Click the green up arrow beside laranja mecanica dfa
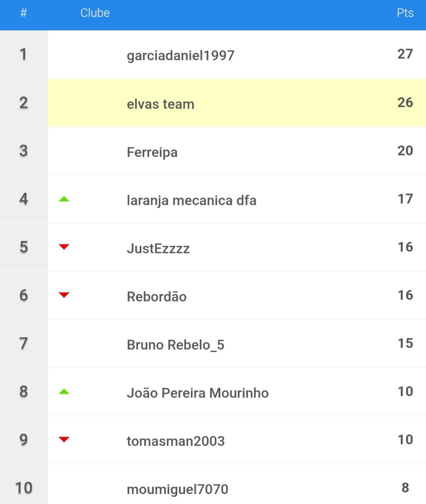 64,199
